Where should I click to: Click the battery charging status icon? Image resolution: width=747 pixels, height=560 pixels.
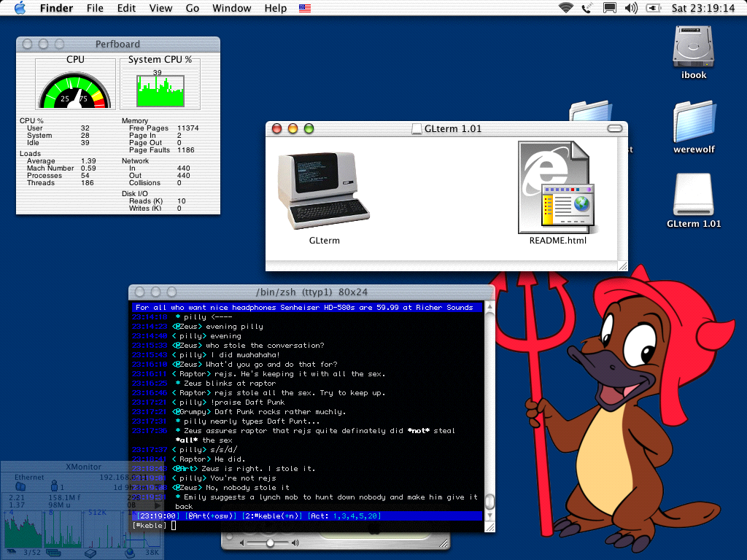(x=653, y=8)
